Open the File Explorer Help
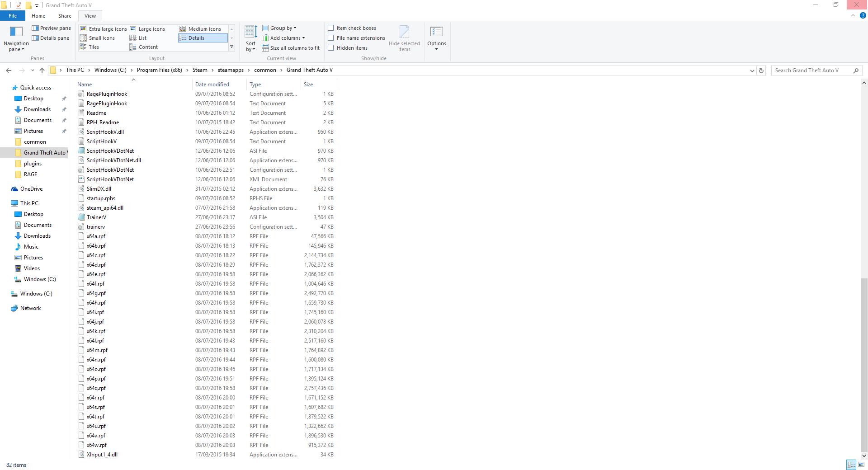This screenshot has width=868, height=470. [x=863, y=15]
